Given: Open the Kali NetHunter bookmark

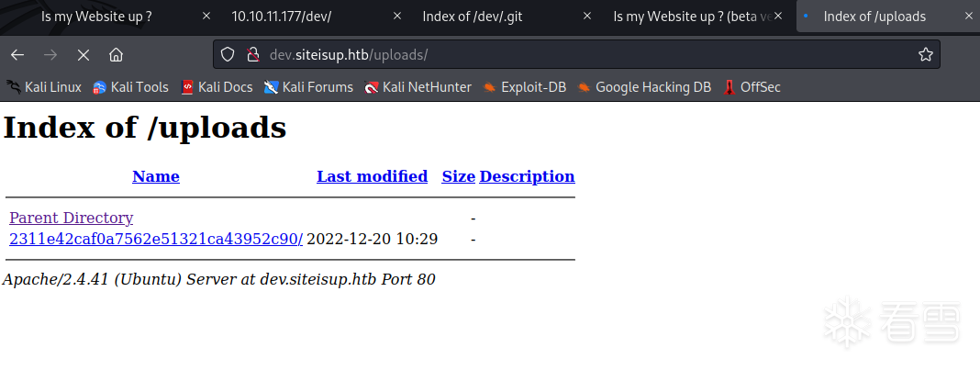Looking at the screenshot, I should coord(418,87).
